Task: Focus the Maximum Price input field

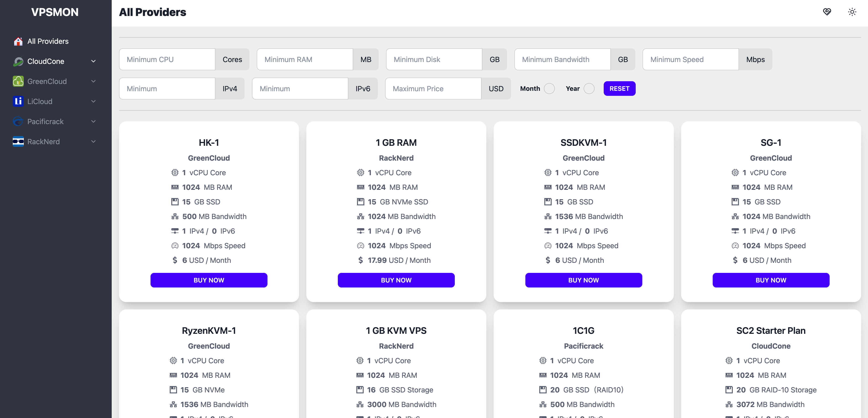Action: (x=433, y=89)
